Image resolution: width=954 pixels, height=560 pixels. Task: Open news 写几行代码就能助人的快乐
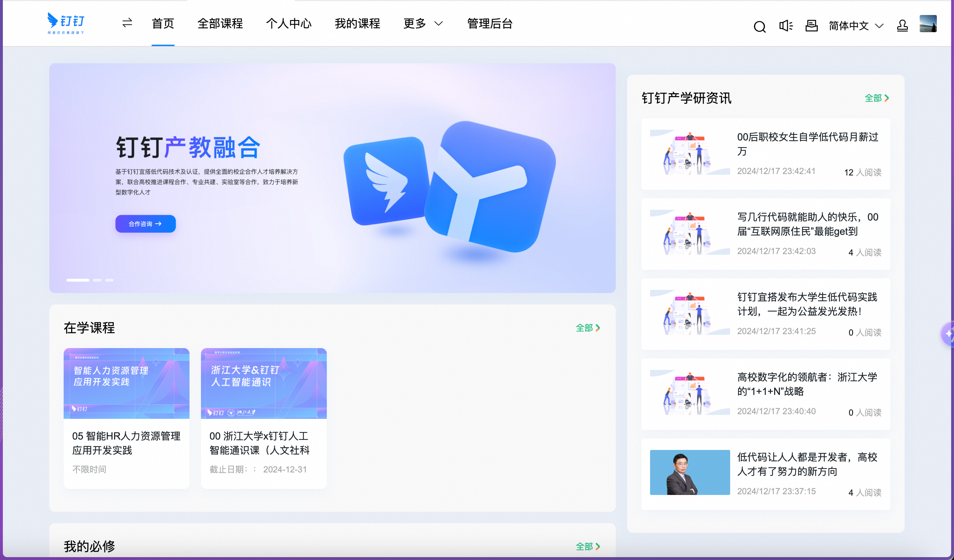pyautogui.click(x=807, y=224)
